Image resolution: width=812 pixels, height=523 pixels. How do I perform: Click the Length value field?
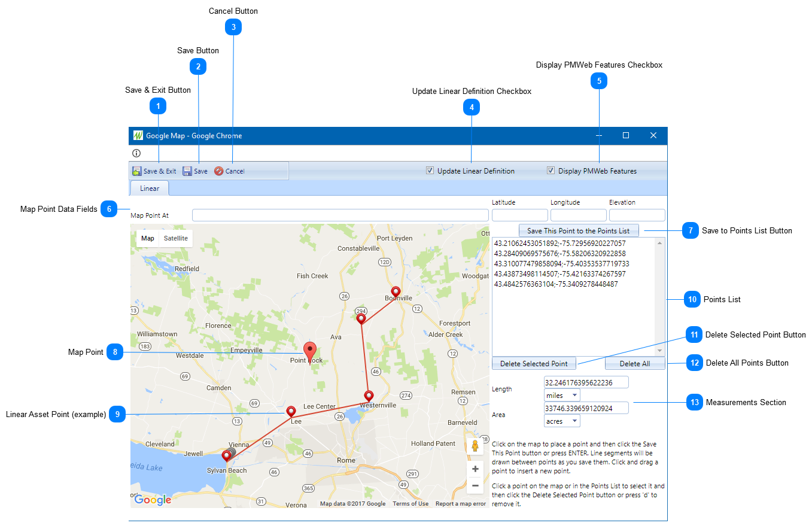[586, 382]
